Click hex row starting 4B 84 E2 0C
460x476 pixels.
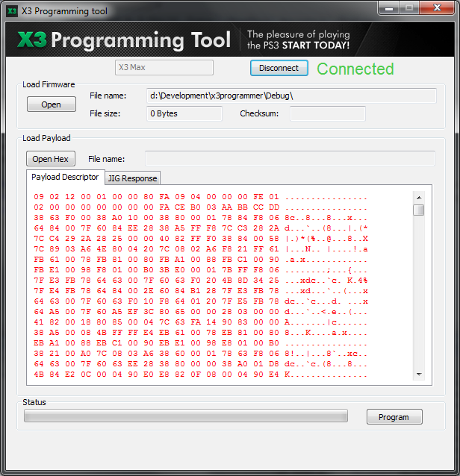pos(201,375)
